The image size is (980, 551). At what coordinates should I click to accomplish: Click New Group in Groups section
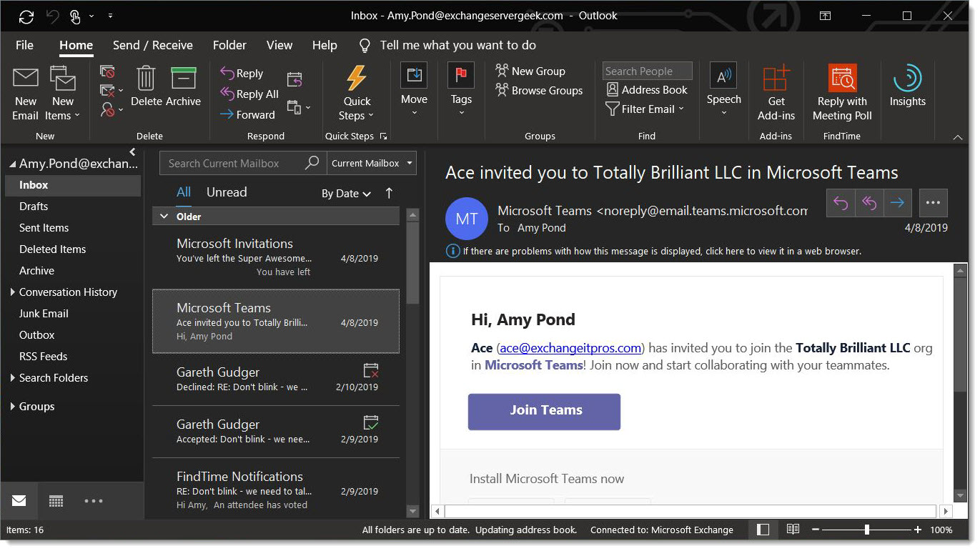pos(530,71)
